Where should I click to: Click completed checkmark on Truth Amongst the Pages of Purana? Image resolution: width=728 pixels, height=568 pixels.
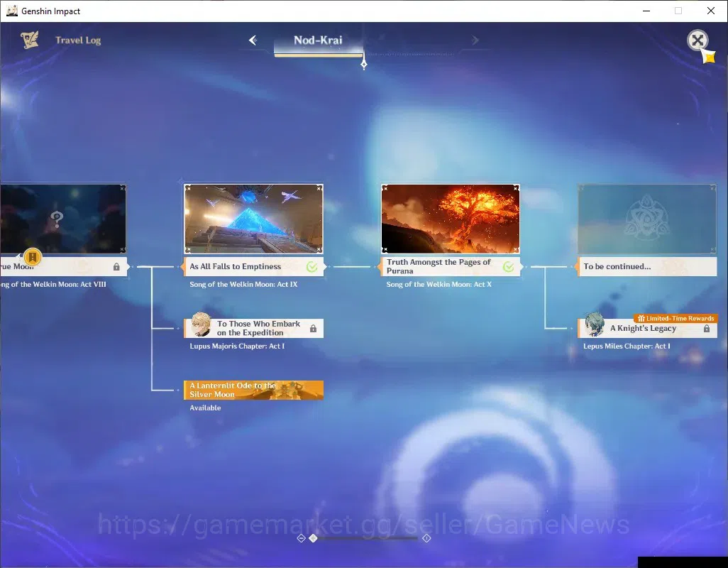click(509, 266)
